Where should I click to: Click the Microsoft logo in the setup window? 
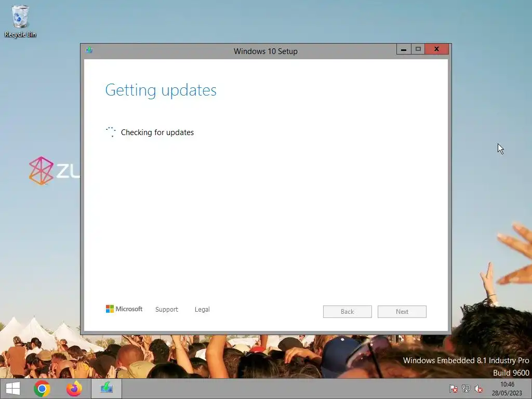coord(124,309)
